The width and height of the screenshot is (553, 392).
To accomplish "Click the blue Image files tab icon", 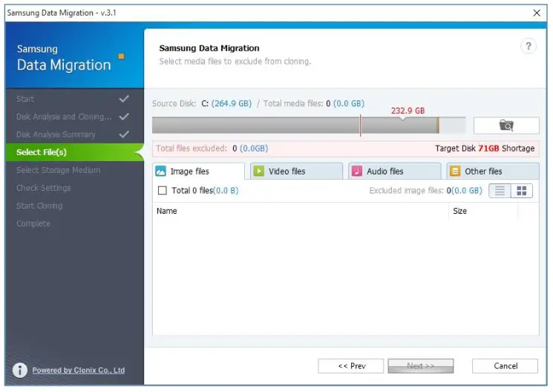I will [x=161, y=171].
